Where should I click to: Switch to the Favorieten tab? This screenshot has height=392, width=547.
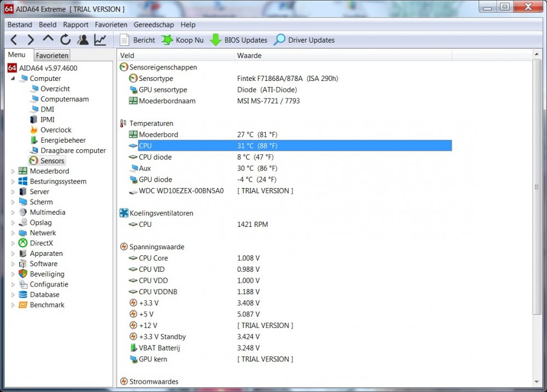click(52, 55)
